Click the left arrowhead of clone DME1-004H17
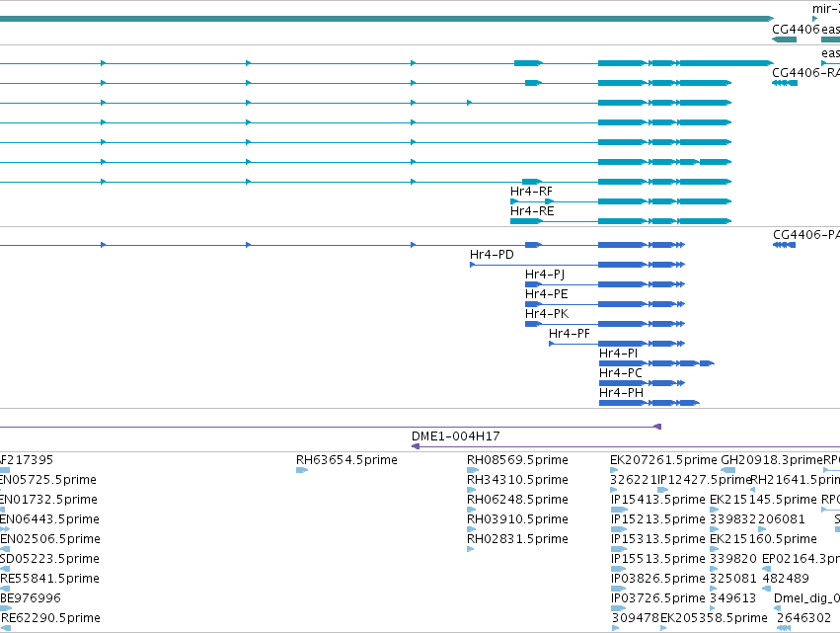Image resolution: width=840 pixels, height=633 pixels. pyautogui.click(x=416, y=446)
